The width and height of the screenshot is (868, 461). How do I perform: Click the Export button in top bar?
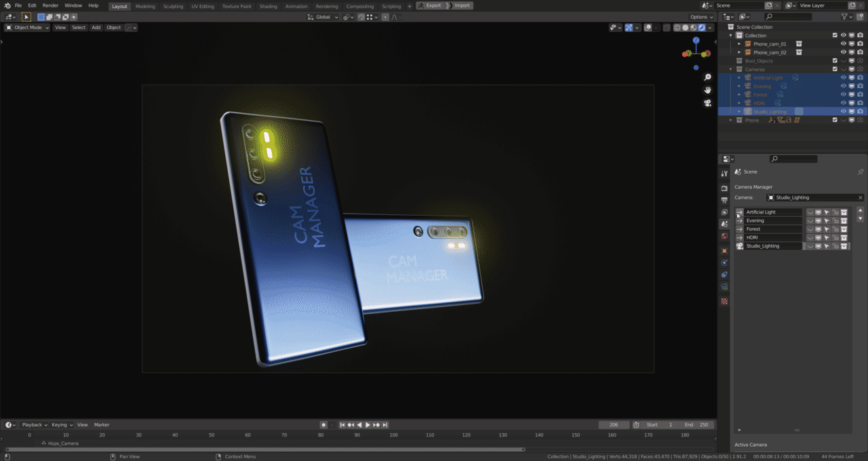tap(429, 5)
